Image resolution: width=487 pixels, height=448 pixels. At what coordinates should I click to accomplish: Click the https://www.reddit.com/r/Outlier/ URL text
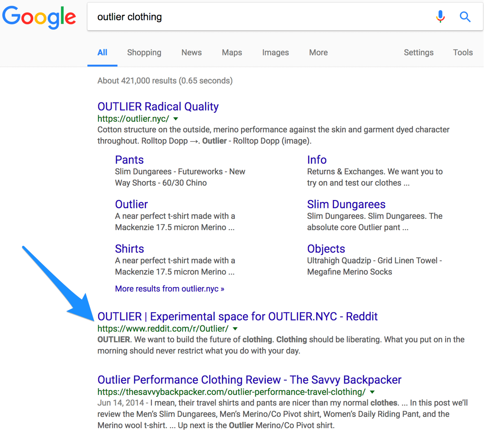(x=163, y=329)
